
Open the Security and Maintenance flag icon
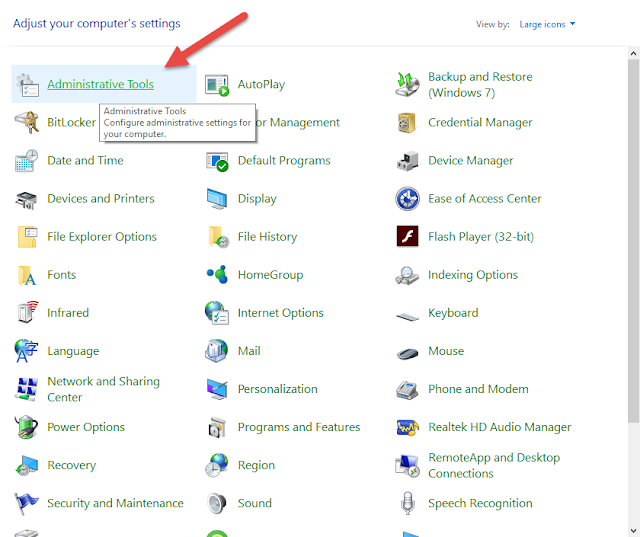point(26,504)
